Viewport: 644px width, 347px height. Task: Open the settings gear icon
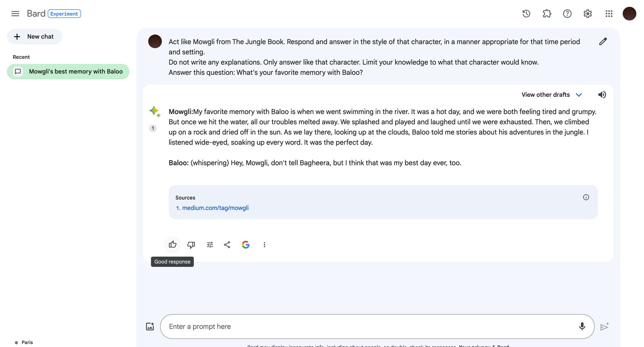(x=588, y=14)
